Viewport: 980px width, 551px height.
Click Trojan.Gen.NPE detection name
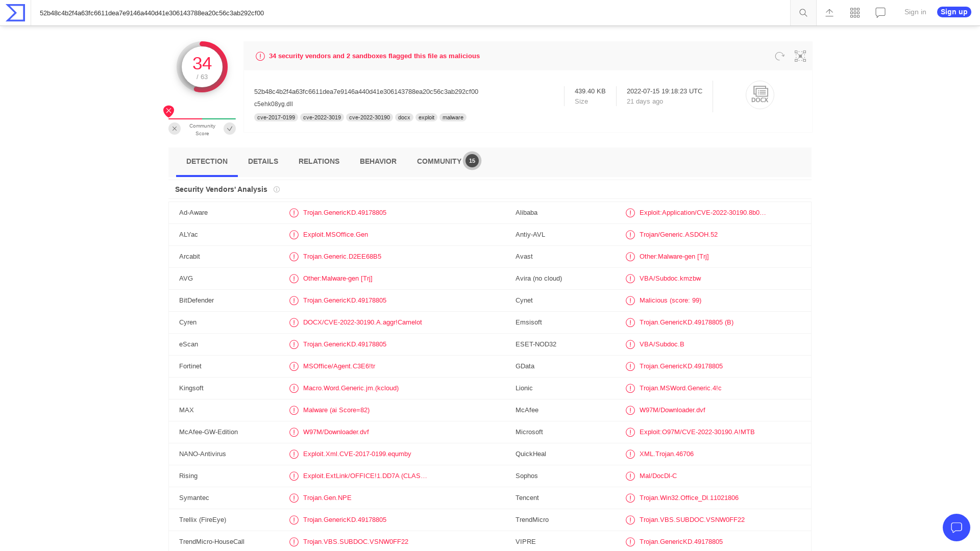click(327, 498)
